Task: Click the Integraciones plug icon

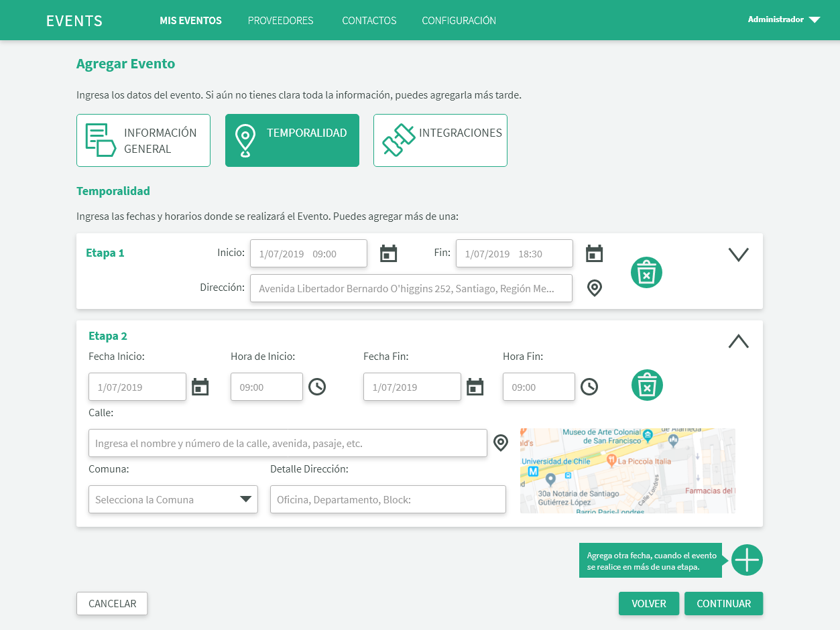Action: coord(399,140)
